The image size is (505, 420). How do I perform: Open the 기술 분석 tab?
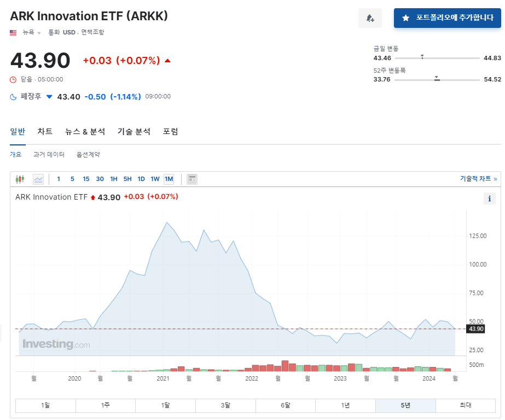[134, 131]
